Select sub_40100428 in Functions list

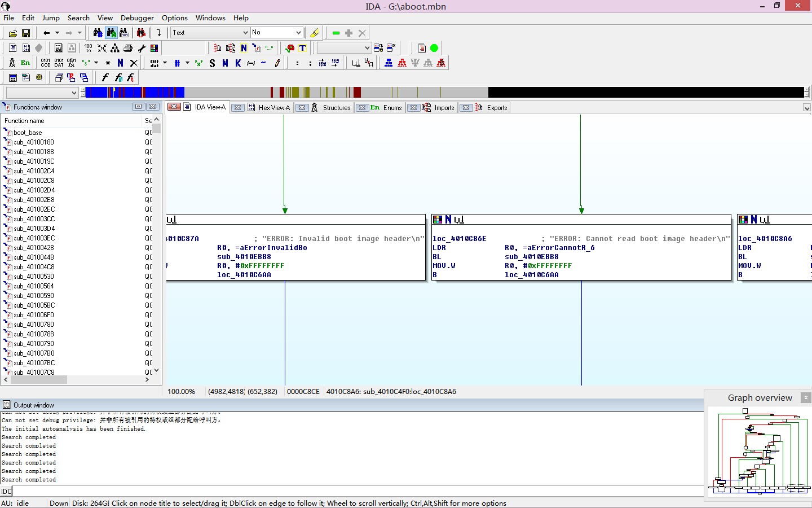tap(34, 248)
